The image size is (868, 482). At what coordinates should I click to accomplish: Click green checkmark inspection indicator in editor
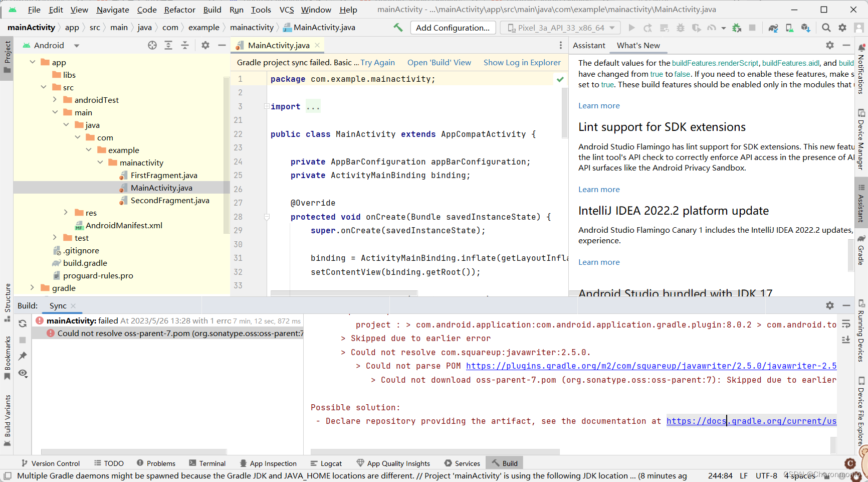click(x=560, y=79)
